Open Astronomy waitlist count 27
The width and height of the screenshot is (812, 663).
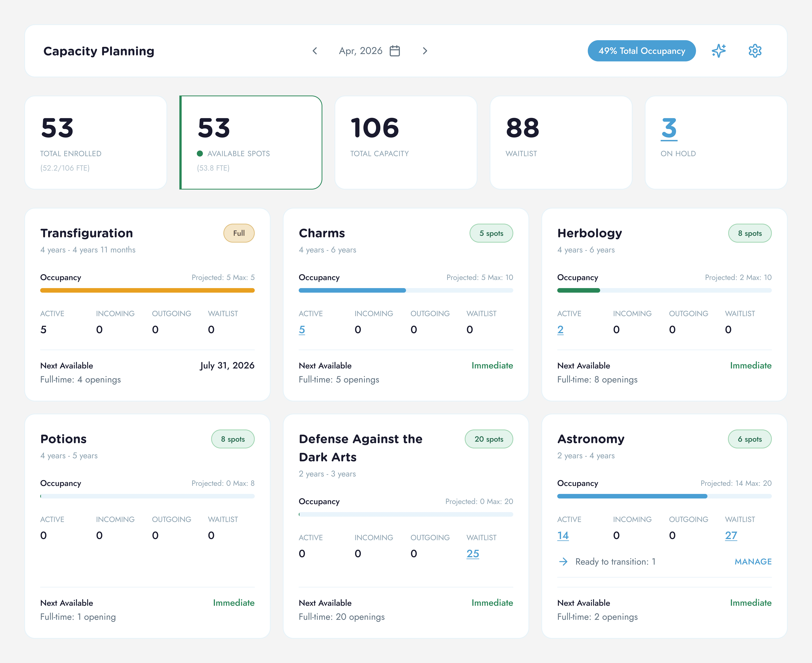click(731, 535)
